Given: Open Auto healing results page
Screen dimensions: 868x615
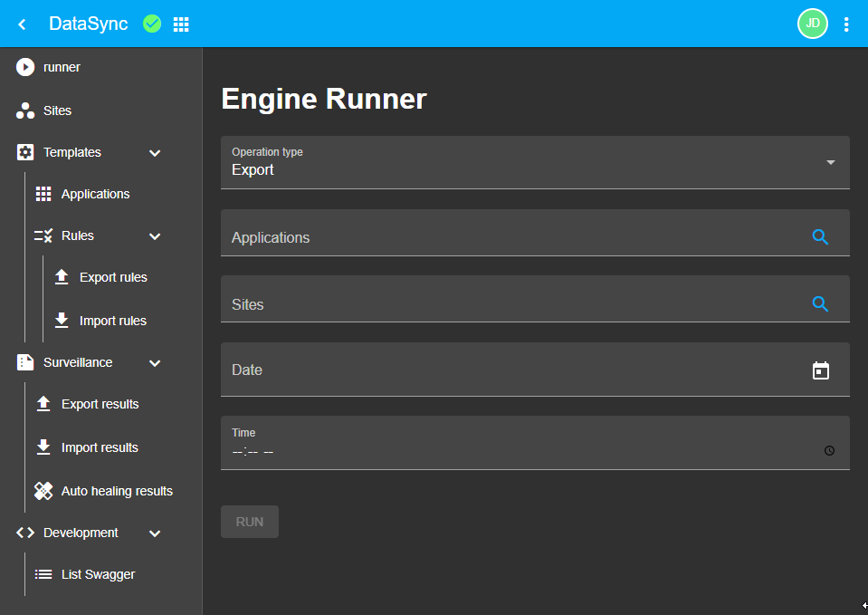Looking at the screenshot, I should click(117, 491).
